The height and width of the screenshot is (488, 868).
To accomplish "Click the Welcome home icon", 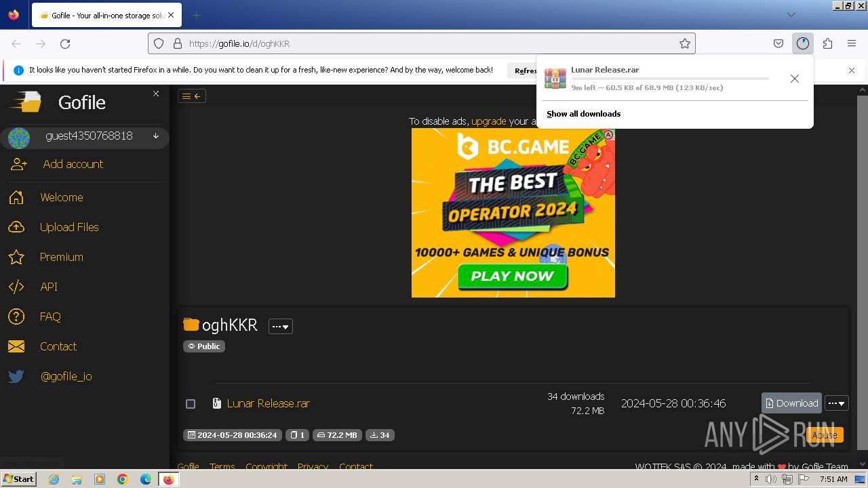I will click(16, 197).
